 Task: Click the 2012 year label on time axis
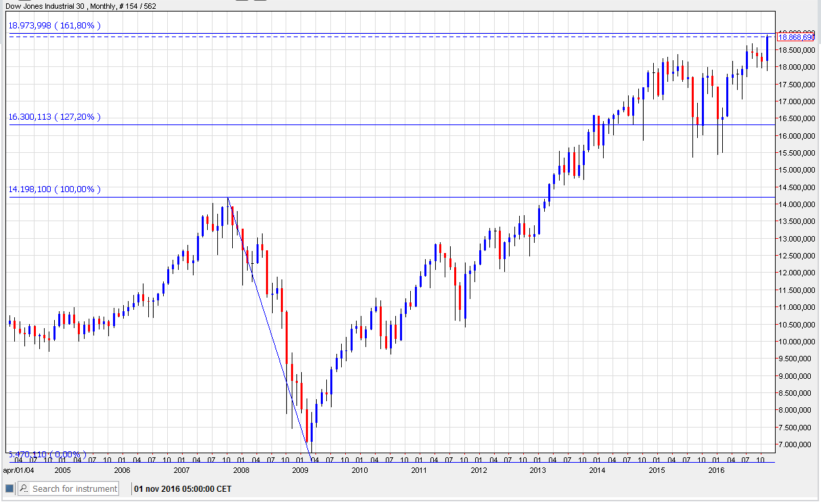click(x=479, y=469)
